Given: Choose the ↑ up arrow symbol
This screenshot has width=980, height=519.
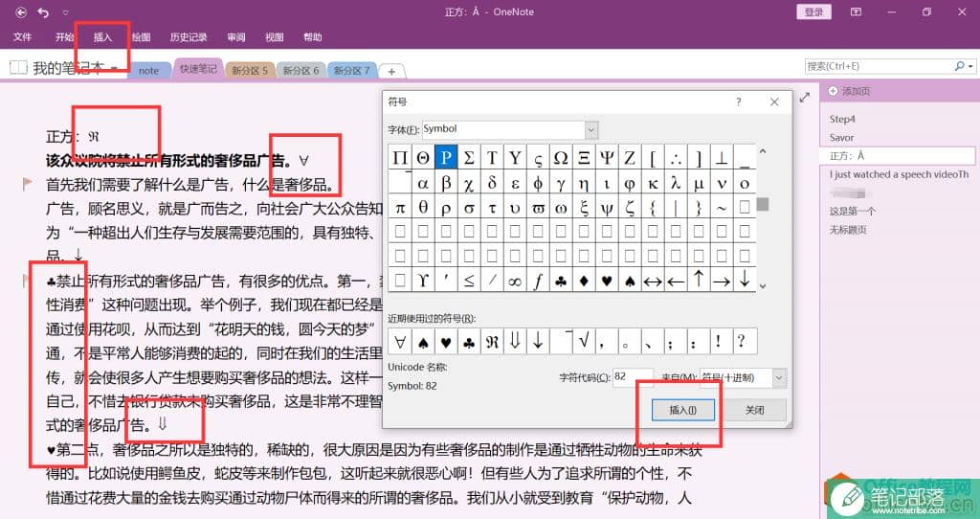Looking at the screenshot, I should point(699,281).
